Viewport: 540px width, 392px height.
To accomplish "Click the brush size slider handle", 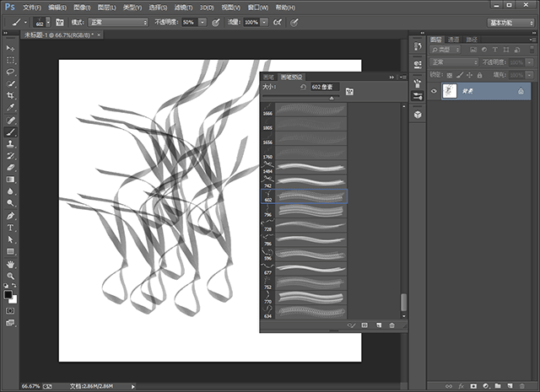I will pos(332,98).
